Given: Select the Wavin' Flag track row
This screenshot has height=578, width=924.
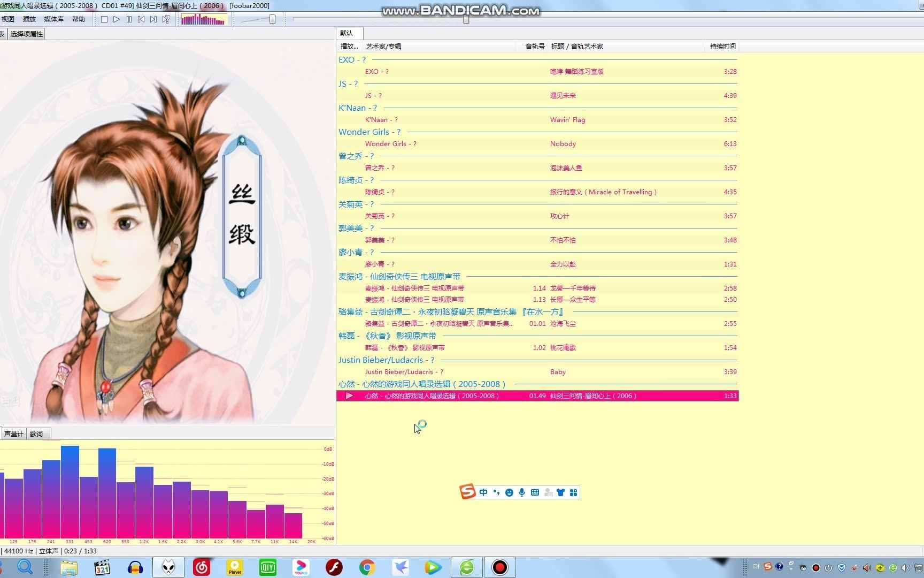Looking at the screenshot, I should (x=537, y=120).
